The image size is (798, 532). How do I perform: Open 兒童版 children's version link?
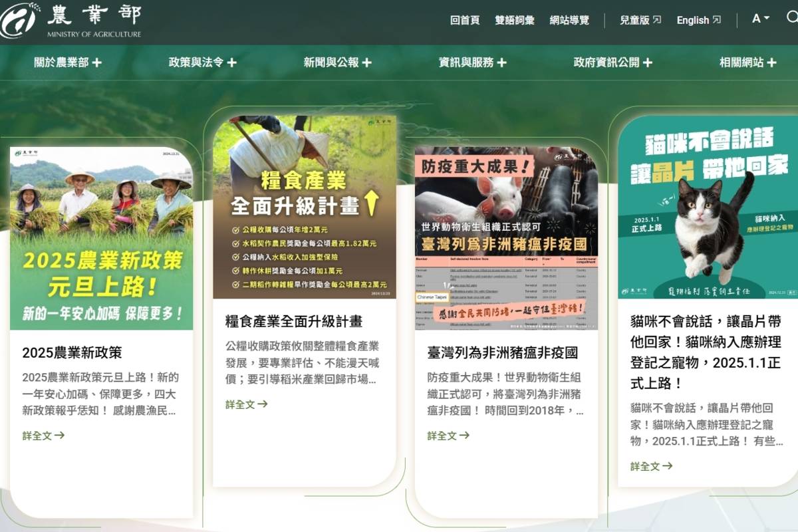coord(640,20)
